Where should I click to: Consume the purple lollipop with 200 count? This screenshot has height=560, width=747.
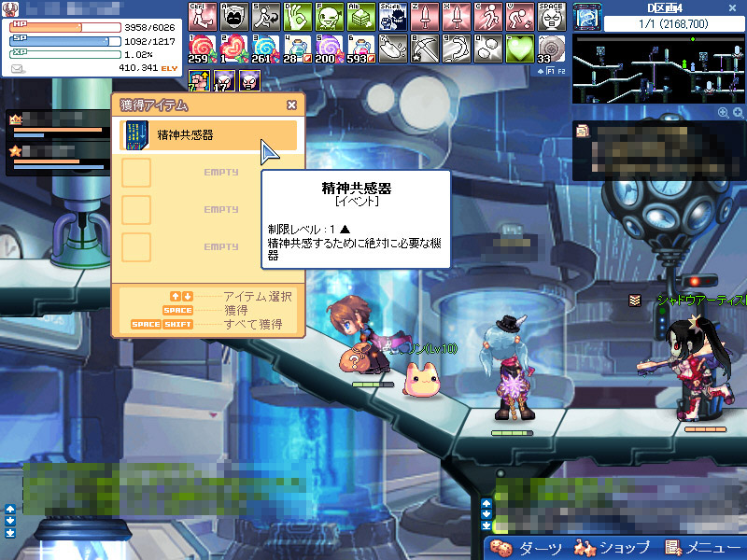coord(330,49)
